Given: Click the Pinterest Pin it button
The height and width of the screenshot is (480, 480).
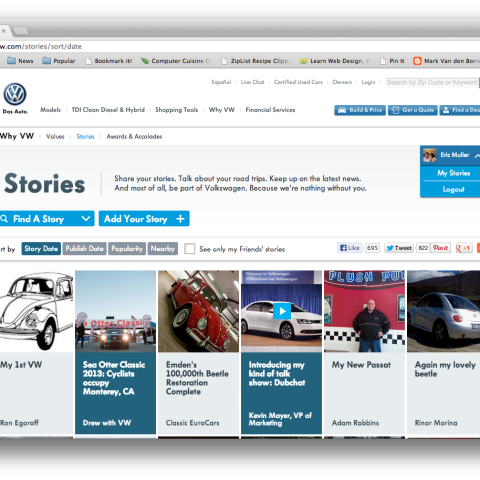Looking at the screenshot, I should (x=440, y=248).
